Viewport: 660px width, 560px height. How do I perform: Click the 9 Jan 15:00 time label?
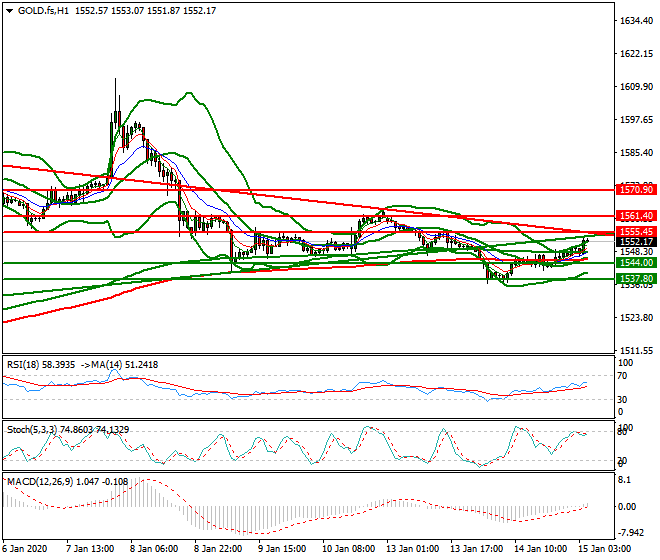click(282, 549)
